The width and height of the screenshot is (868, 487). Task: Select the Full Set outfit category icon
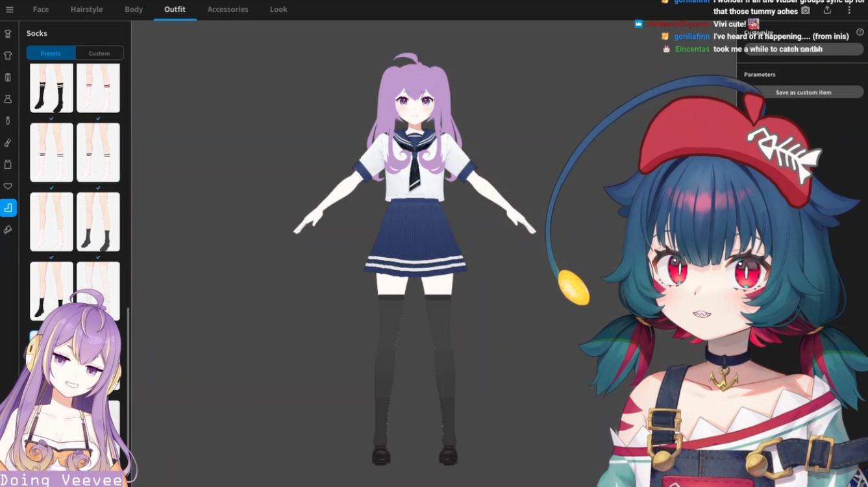pyautogui.click(x=8, y=34)
